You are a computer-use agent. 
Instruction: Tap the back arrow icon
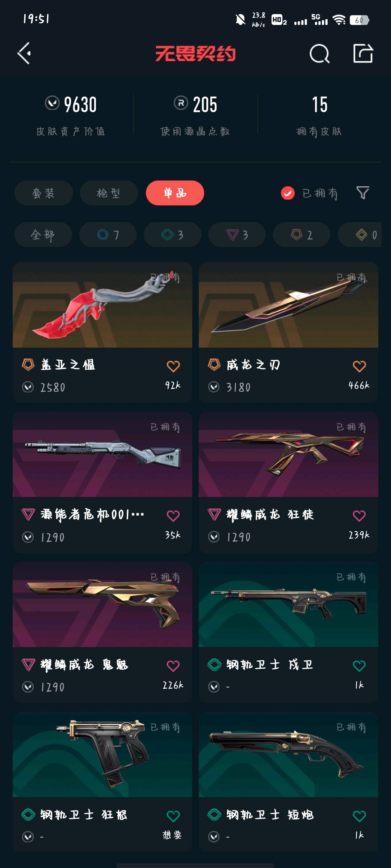[24, 54]
